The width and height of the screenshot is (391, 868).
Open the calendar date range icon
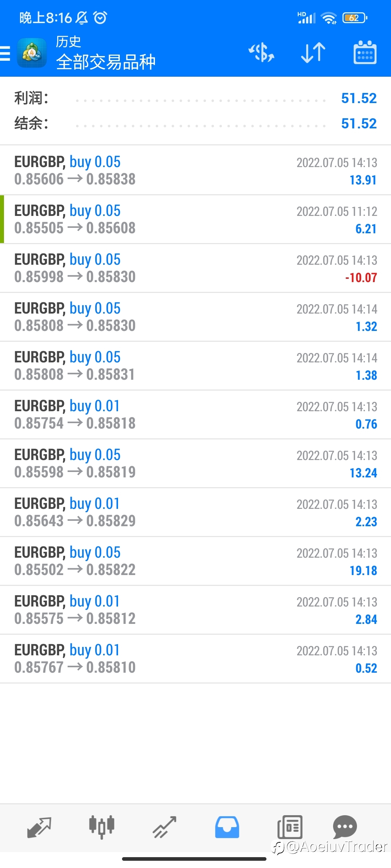365,52
